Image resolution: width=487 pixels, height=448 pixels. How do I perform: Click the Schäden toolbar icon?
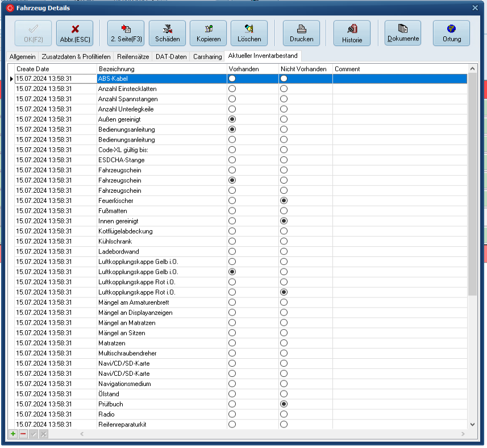pyautogui.click(x=167, y=28)
